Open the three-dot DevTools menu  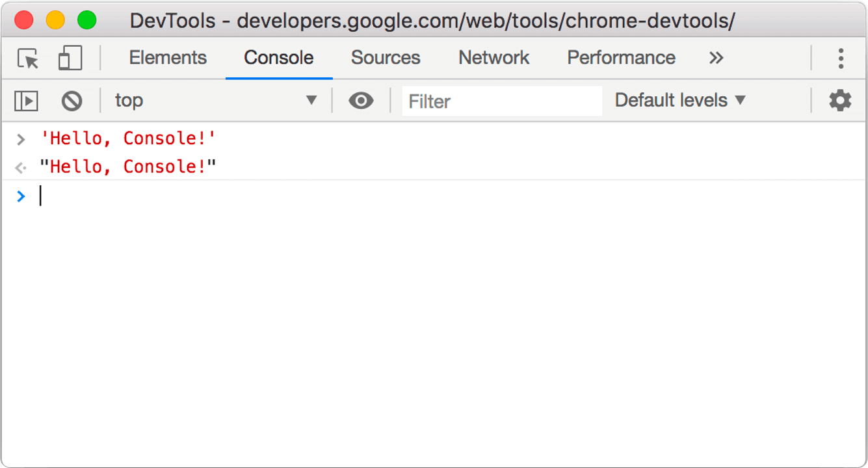pos(841,58)
